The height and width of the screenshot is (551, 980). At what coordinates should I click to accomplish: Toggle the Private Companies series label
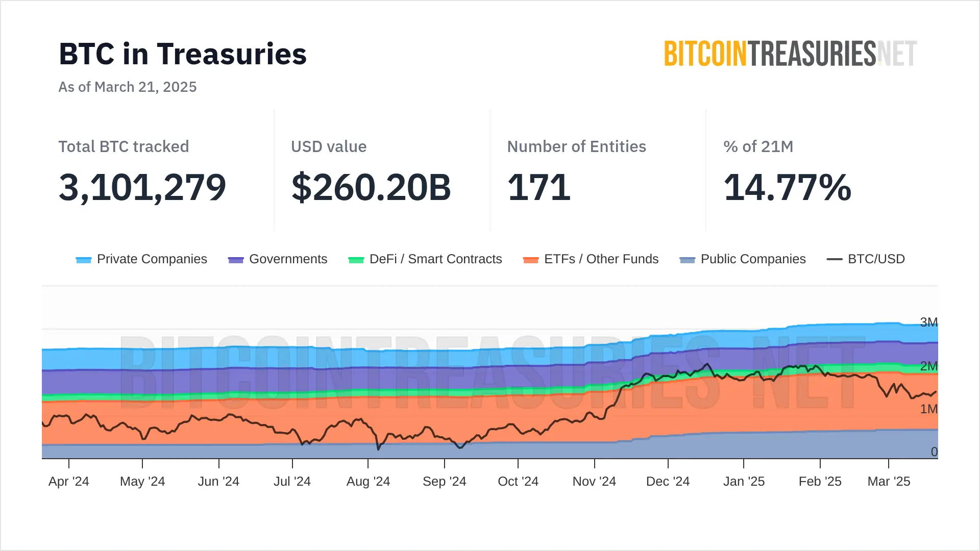pyautogui.click(x=152, y=259)
